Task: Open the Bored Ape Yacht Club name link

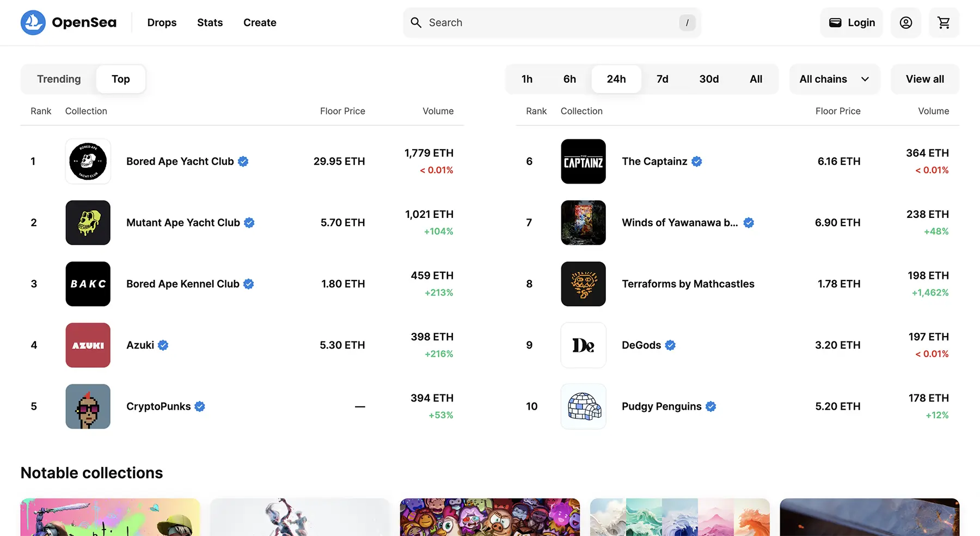Action: pos(180,161)
